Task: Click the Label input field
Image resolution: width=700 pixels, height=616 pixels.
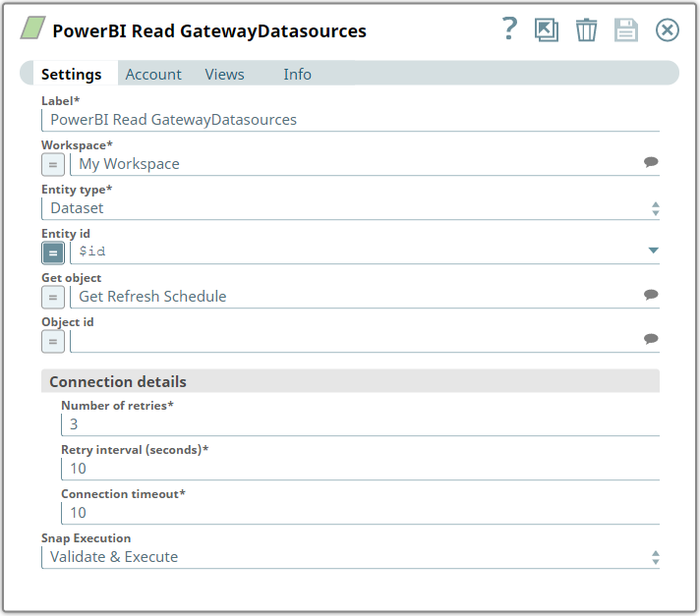Action: 350,120
